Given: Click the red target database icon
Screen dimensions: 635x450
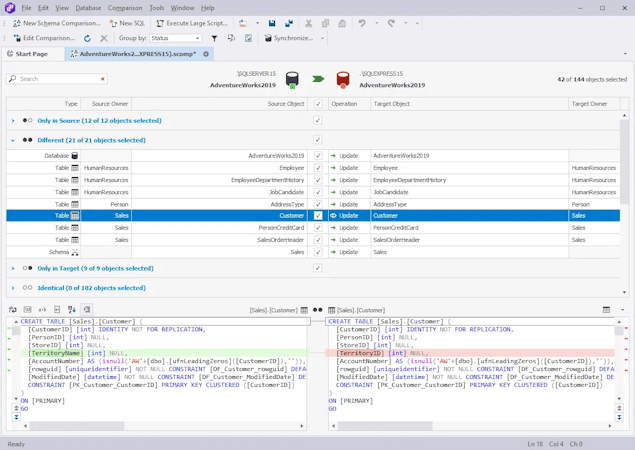Looking at the screenshot, I should tap(343, 79).
